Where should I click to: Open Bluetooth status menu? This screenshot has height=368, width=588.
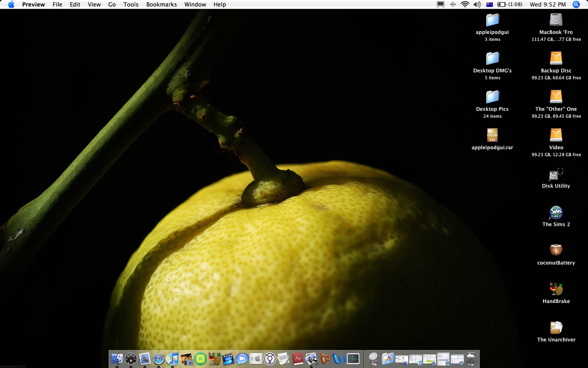click(x=453, y=4)
